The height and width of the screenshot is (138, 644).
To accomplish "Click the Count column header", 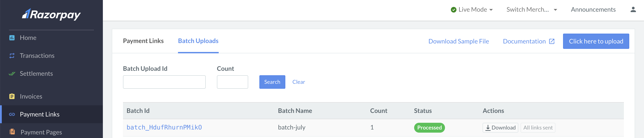I will pyautogui.click(x=379, y=111).
